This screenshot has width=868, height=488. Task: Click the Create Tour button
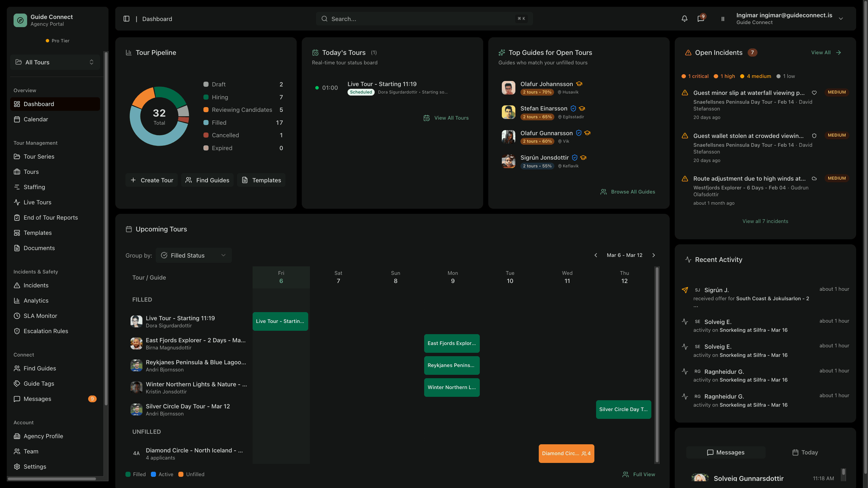click(152, 180)
